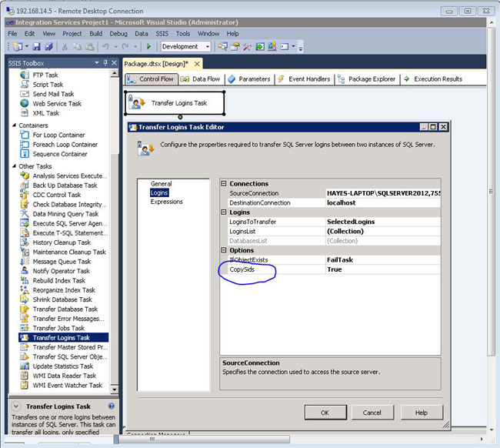Collapse the Options property category

pyautogui.click(x=224, y=250)
